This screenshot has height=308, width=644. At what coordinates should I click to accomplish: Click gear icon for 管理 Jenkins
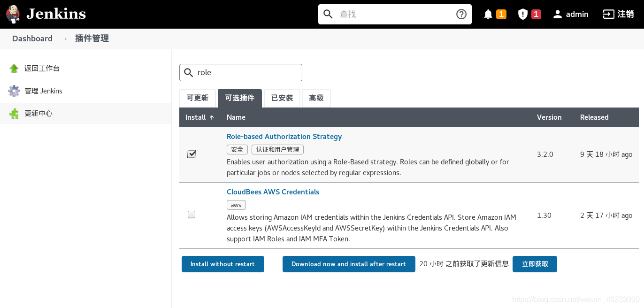coord(14,91)
